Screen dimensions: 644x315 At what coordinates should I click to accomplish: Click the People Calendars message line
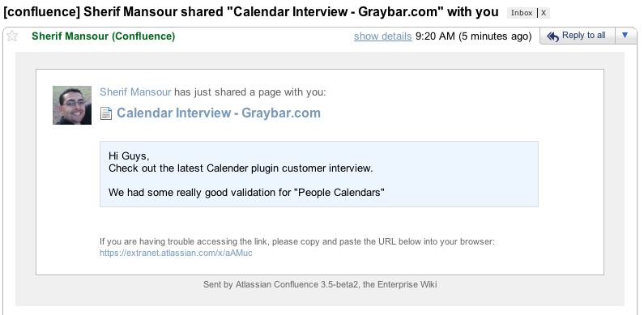[x=246, y=192]
